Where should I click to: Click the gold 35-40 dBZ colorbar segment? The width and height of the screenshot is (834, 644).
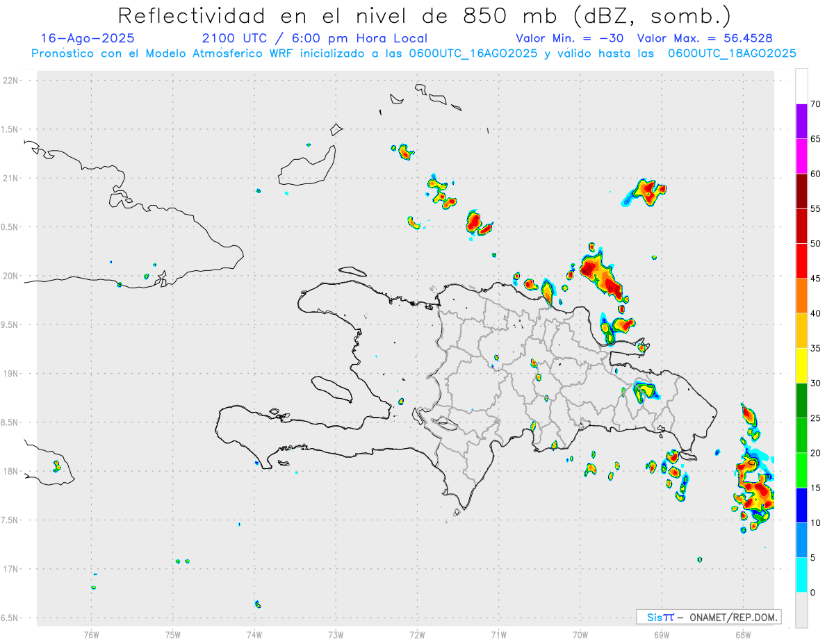pos(801,331)
